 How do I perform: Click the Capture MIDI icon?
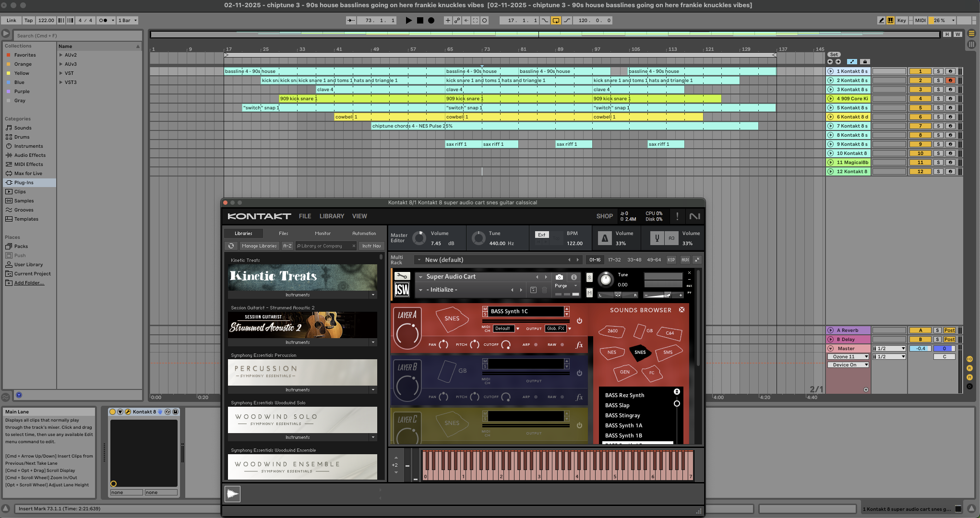coord(475,20)
